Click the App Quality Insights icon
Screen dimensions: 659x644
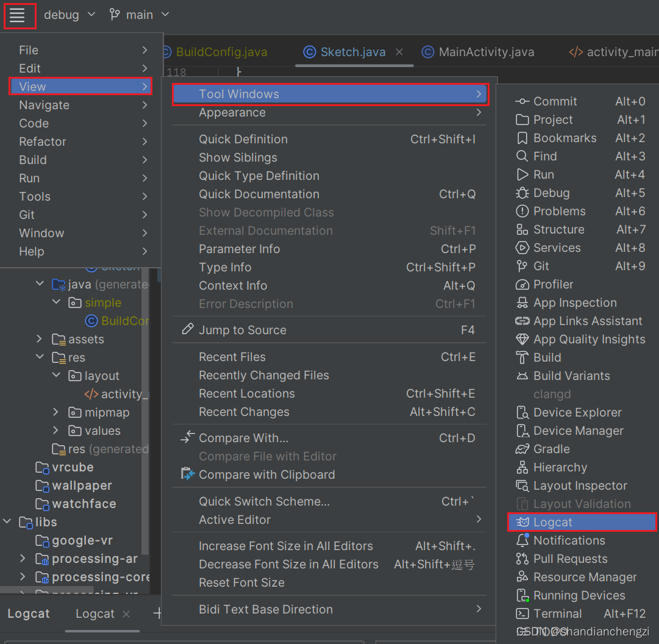(522, 339)
